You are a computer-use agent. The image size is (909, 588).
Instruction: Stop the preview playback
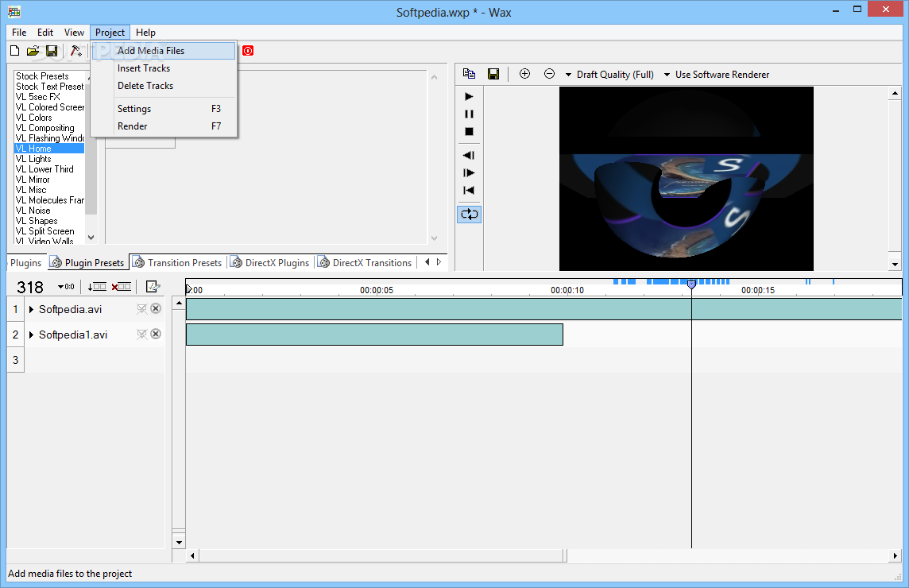(x=469, y=132)
